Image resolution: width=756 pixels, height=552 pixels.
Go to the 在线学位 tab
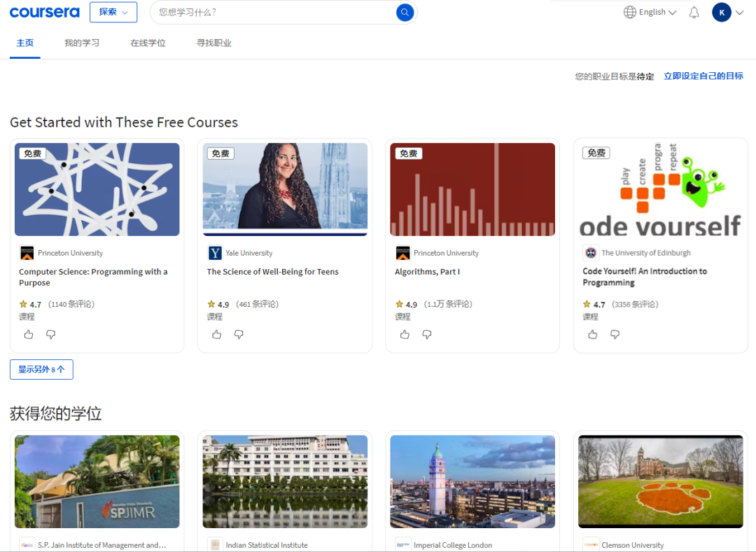(x=148, y=43)
